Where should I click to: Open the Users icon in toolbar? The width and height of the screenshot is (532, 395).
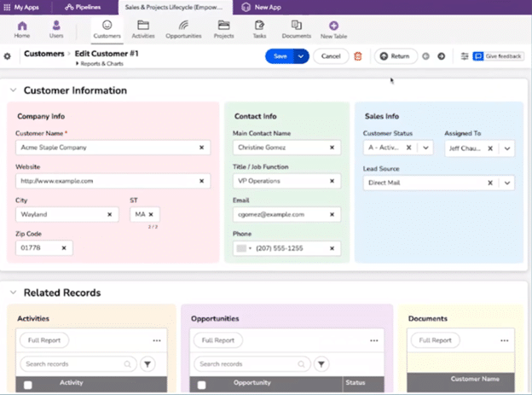(56, 26)
